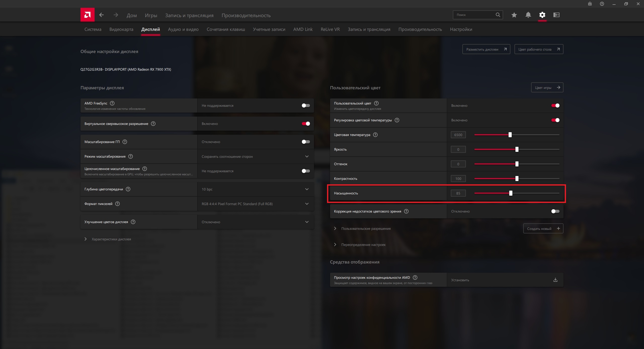Click help icon next to AMD FreeSync
The image size is (644, 349).
[x=112, y=103]
